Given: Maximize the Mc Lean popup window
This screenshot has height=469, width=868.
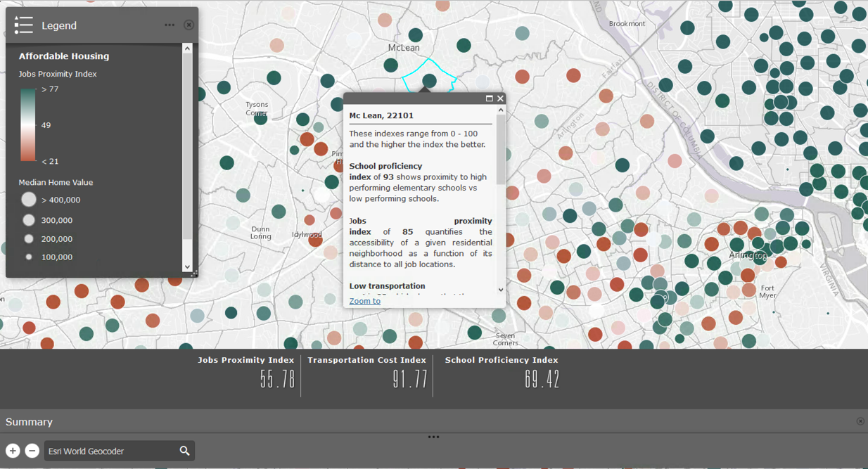Looking at the screenshot, I should 490,98.
